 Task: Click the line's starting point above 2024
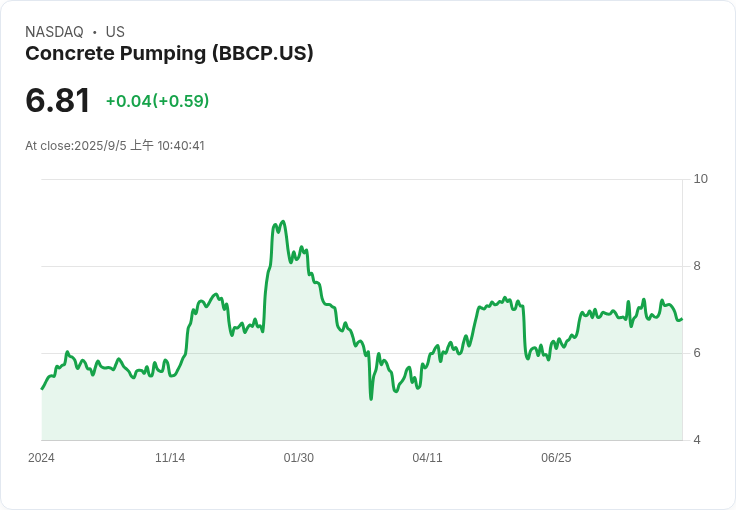[x=42, y=389]
